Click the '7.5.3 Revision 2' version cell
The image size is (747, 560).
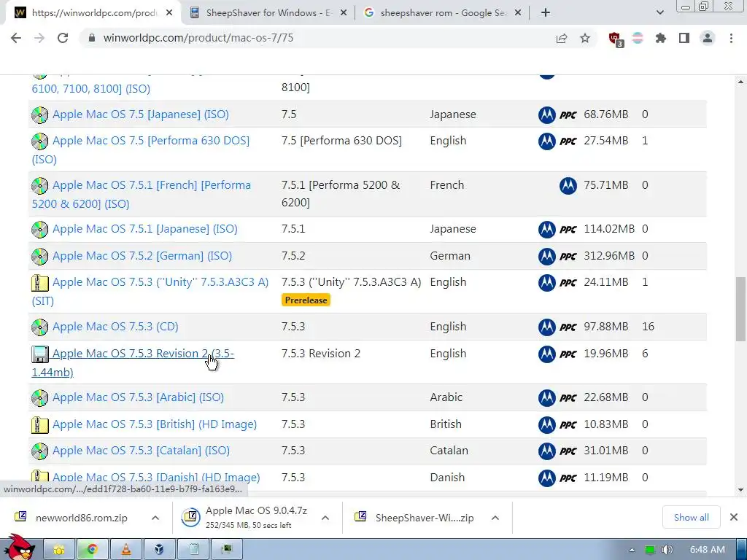[x=321, y=354]
